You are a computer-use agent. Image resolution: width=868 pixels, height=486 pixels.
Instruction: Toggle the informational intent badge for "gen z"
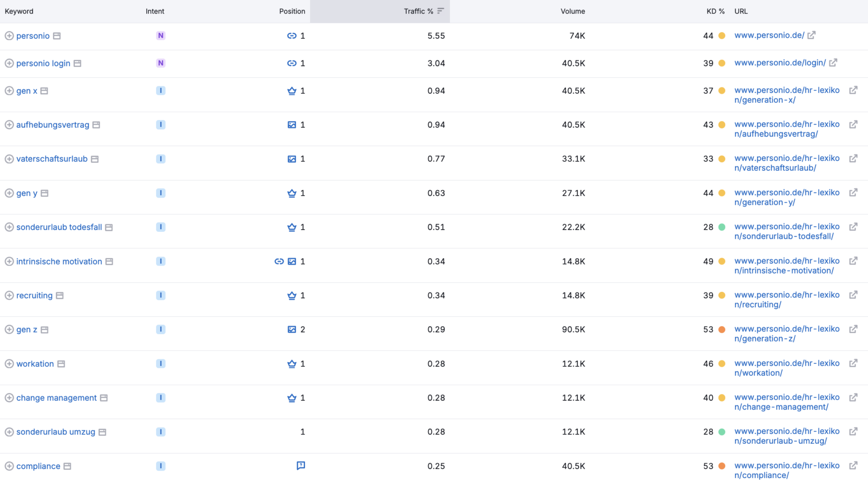pos(160,329)
